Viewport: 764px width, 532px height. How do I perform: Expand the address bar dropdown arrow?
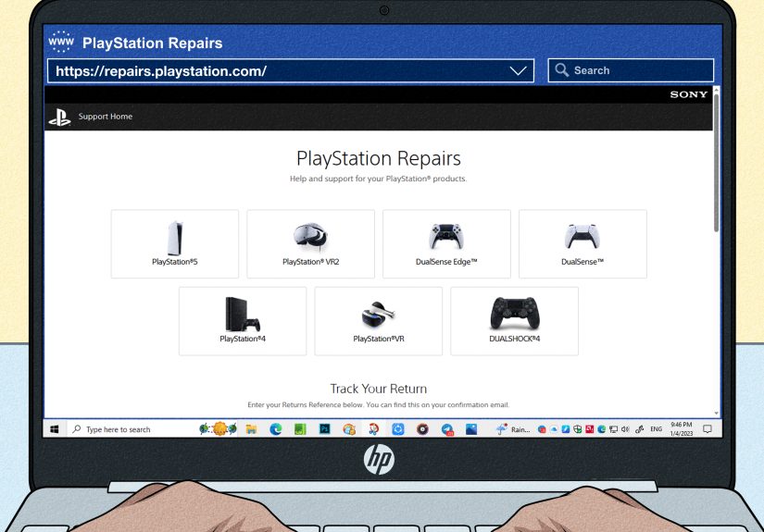pyautogui.click(x=518, y=71)
